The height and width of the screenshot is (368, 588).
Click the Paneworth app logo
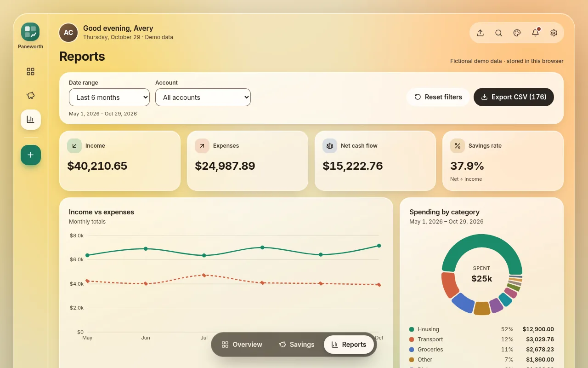[30, 32]
